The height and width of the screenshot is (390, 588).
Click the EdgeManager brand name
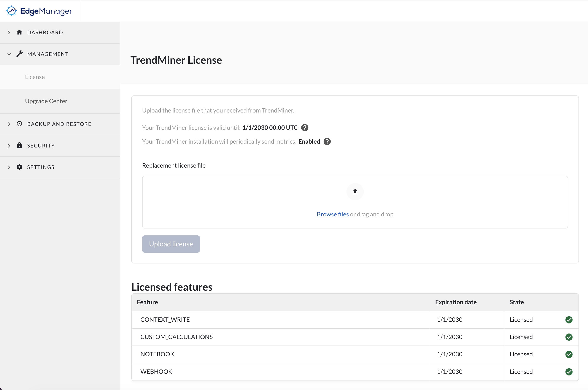[46, 11]
